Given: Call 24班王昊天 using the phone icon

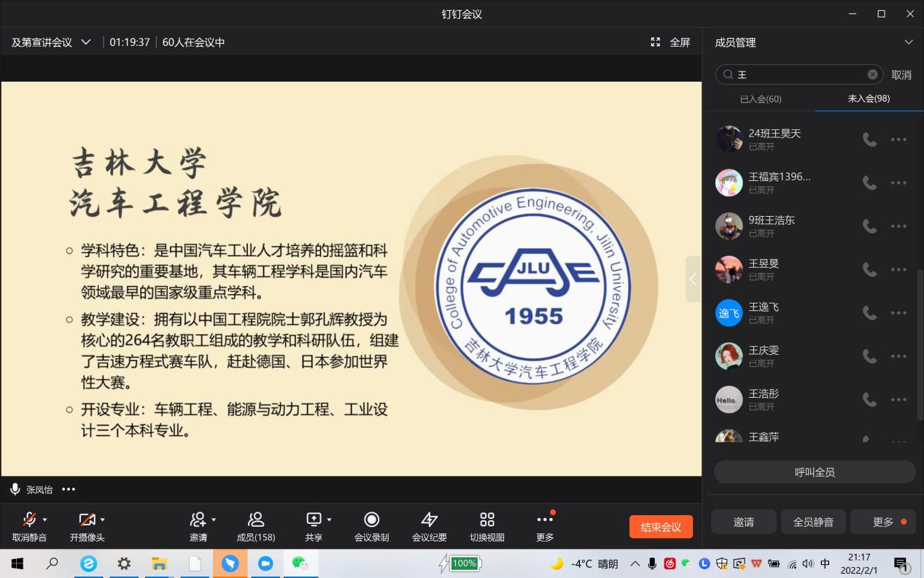Looking at the screenshot, I should pyautogui.click(x=869, y=139).
